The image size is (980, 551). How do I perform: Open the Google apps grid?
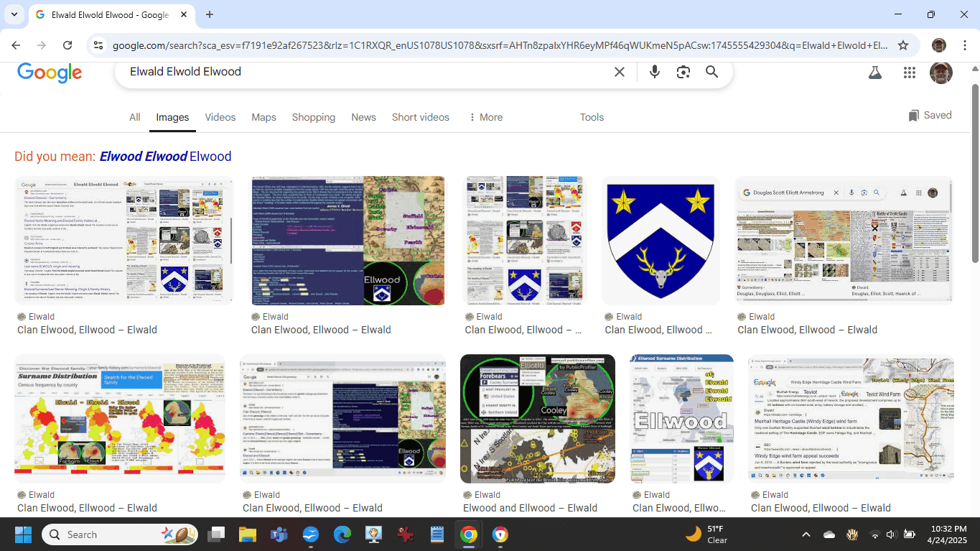pyautogui.click(x=910, y=72)
